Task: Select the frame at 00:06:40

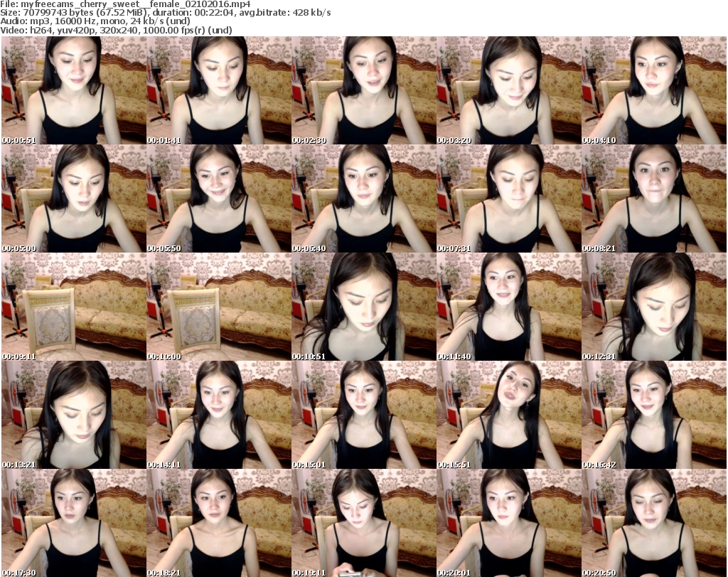Action: point(363,198)
